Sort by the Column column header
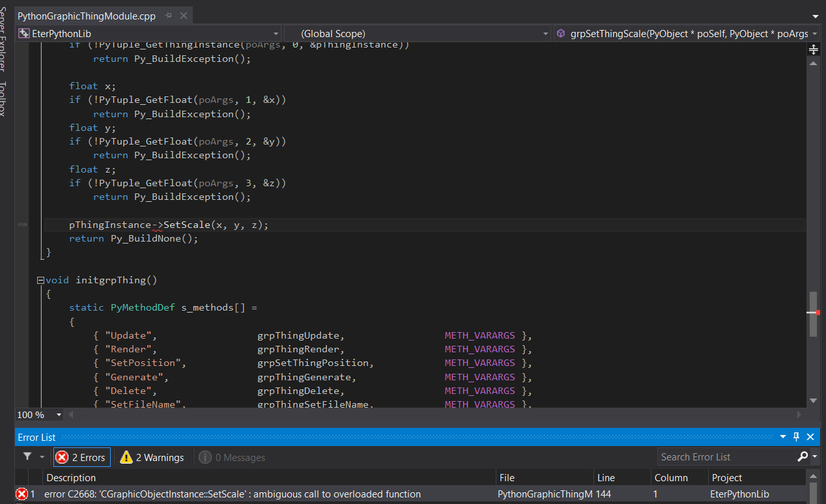826x504 pixels. (679, 478)
